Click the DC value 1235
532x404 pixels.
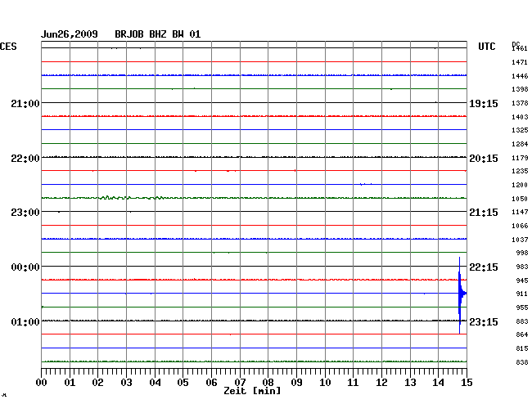[520, 171]
